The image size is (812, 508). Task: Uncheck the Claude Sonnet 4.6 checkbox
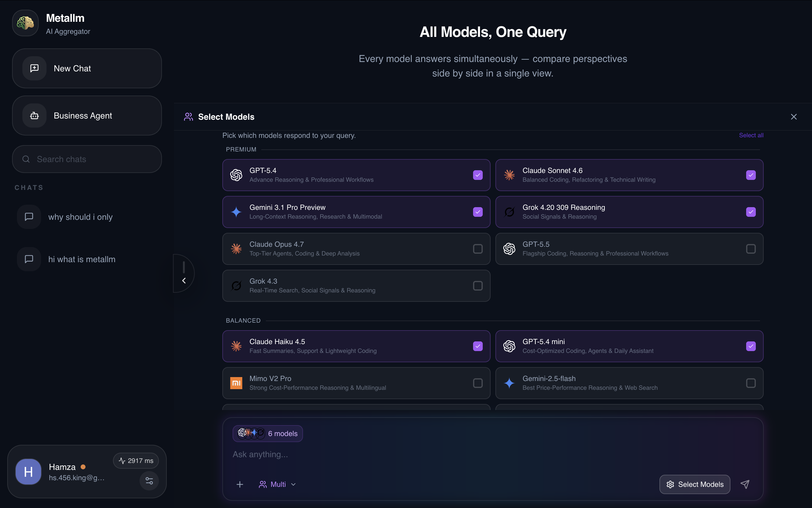click(x=751, y=175)
